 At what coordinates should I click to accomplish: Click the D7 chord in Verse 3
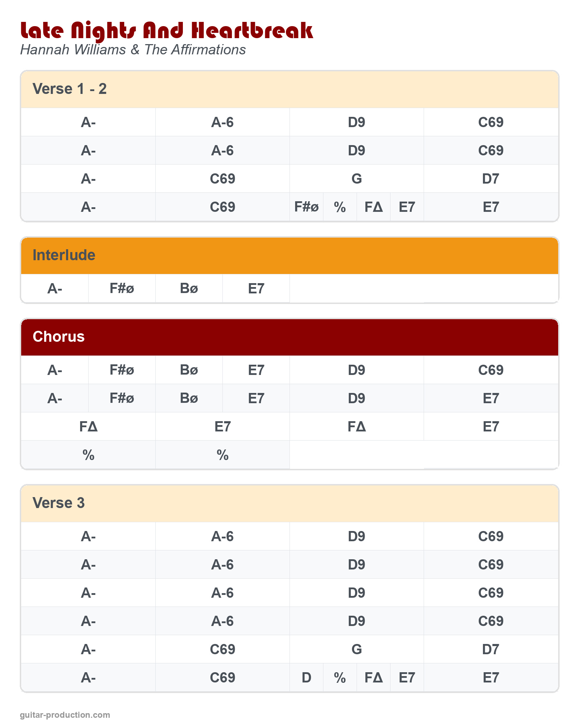(x=491, y=649)
